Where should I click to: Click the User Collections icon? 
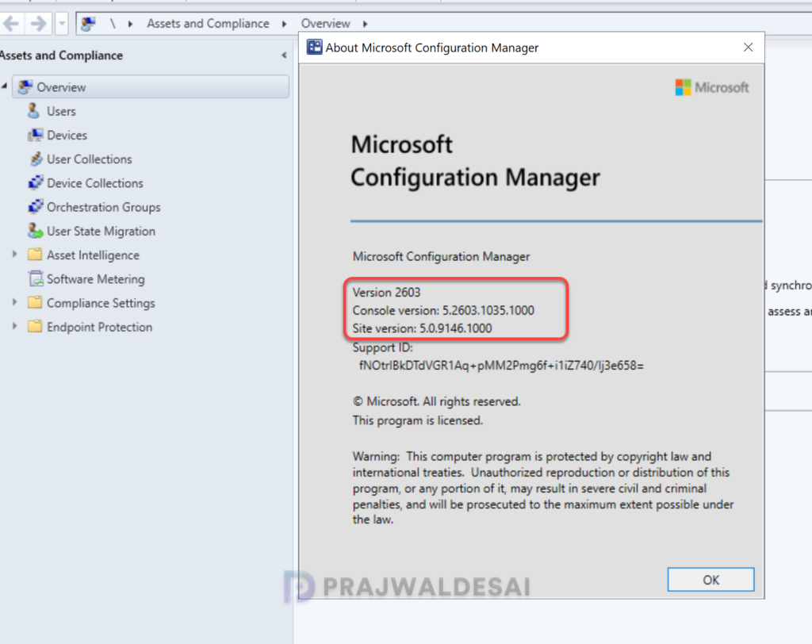point(36,159)
